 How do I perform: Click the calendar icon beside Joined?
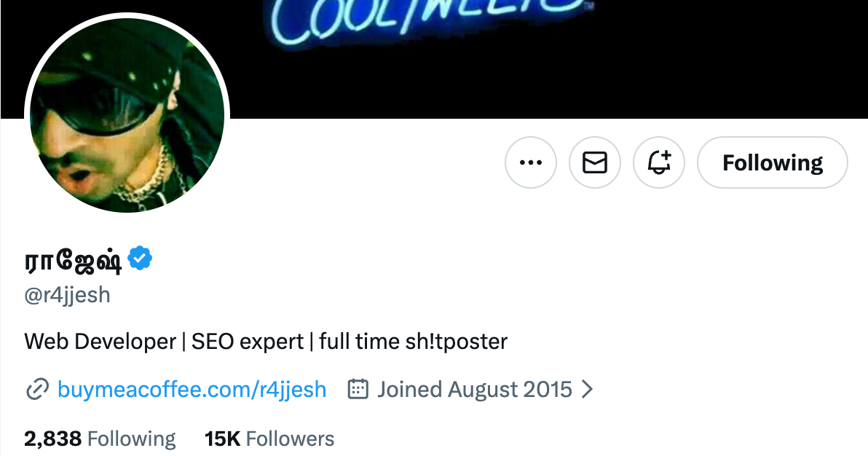(x=358, y=390)
